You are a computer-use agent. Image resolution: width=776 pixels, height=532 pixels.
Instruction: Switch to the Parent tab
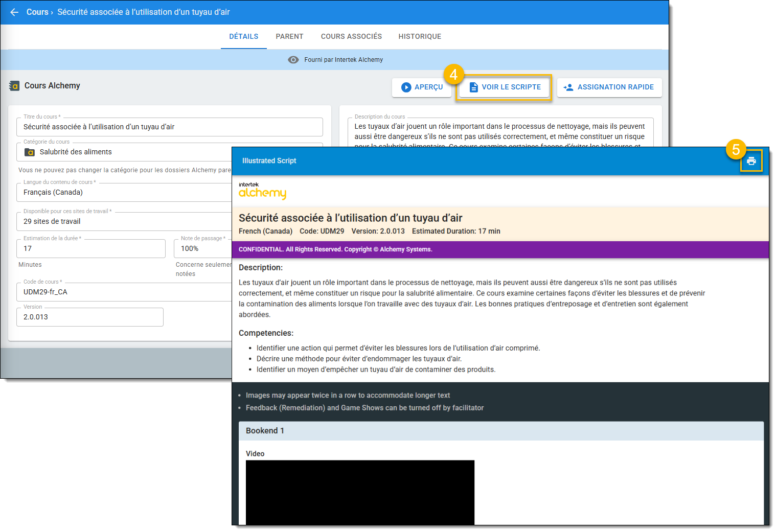coord(289,37)
